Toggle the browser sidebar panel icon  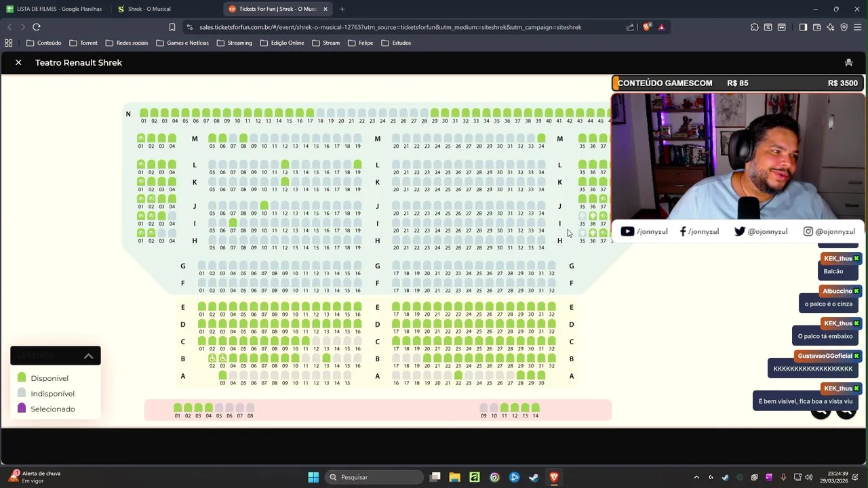pyautogui.click(x=803, y=27)
